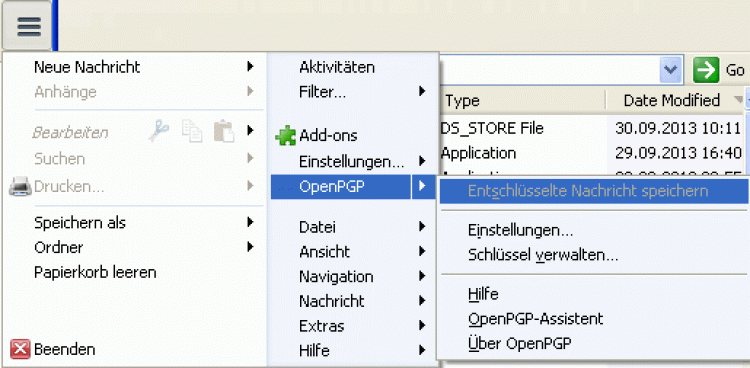Expand the arrow next to Ansicht

tap(422, 251)
